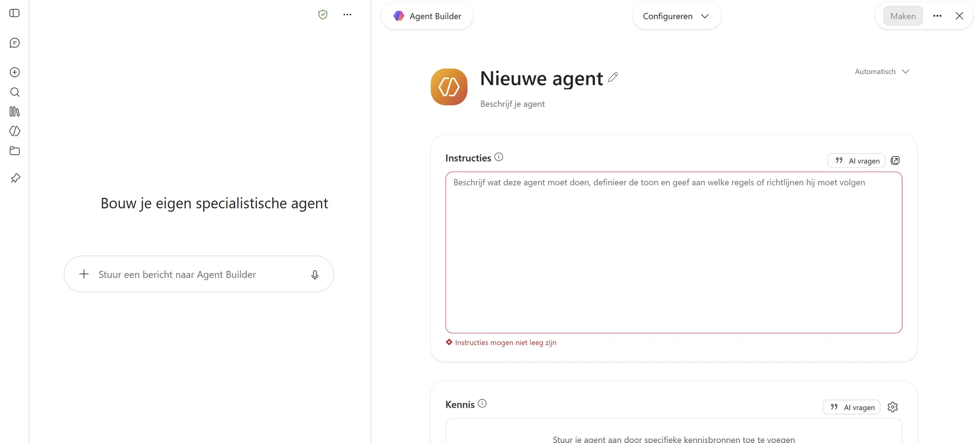
Task: Click the orange agent avatar icon
Action: click(x=449, y=87)
